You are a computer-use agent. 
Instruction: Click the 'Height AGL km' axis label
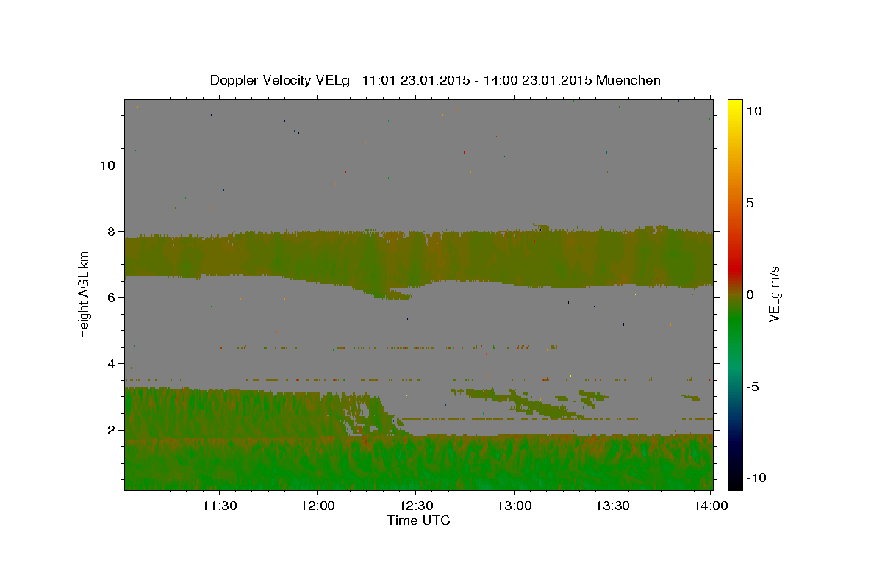click(x=85, y=294)
